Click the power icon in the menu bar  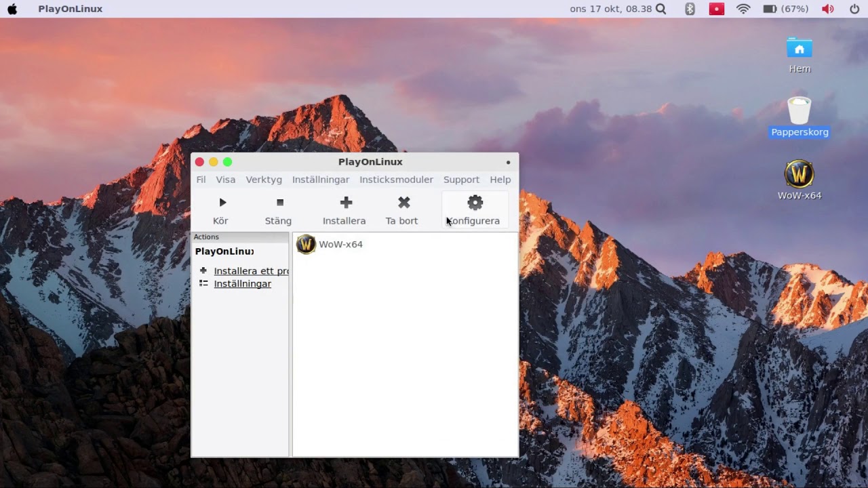pyautogui.click(x=854, y=9)
